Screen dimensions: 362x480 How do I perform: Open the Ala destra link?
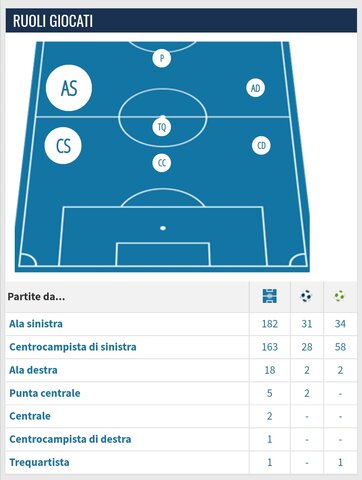(33, 370)
